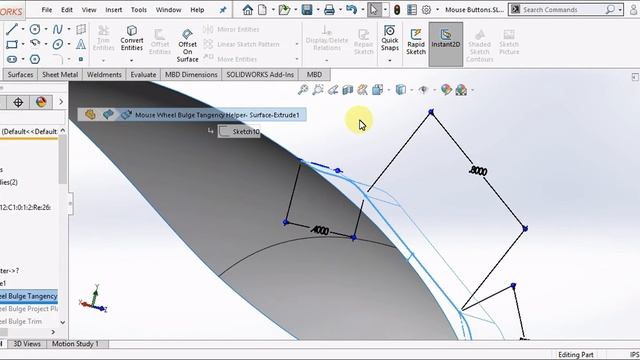The width and height of the screenshot is (640, 360).
Task: Click the Open file icon
Action: point(284,9)
